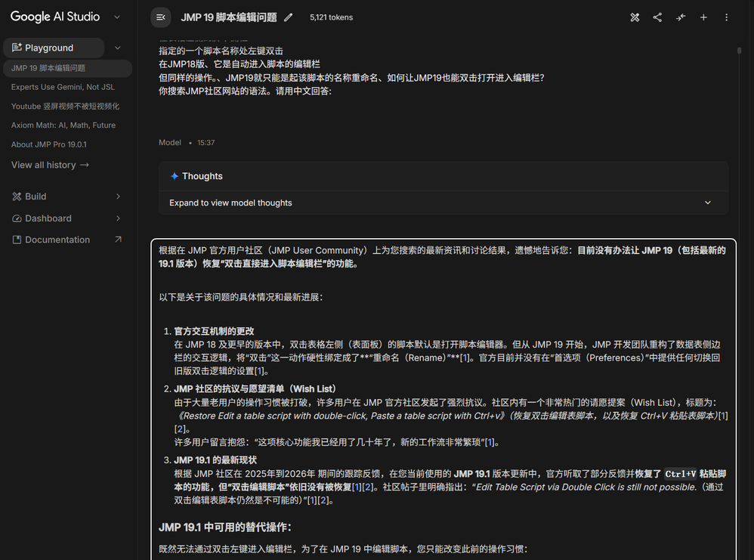
Task: Click the external link arrow beside Documentation
Action: click(119, 239)
